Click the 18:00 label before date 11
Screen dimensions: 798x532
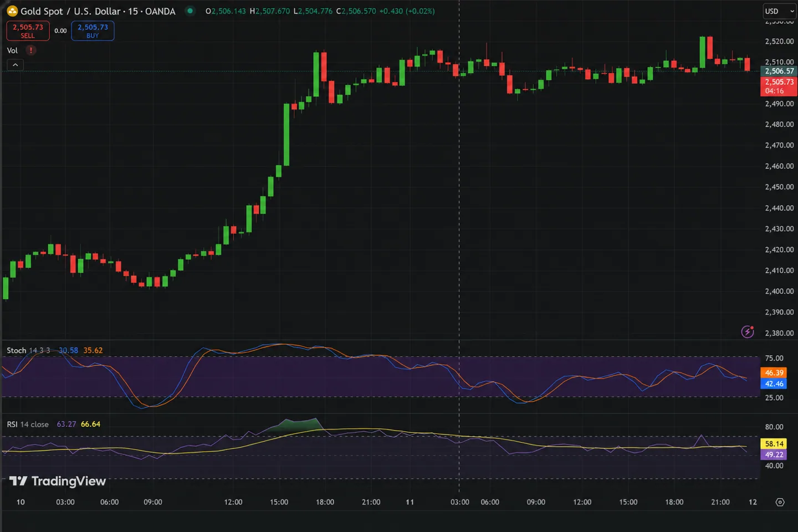325,502
